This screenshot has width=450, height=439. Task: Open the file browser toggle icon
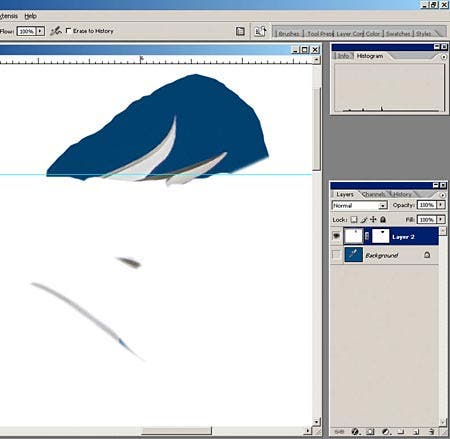[240, 31]
